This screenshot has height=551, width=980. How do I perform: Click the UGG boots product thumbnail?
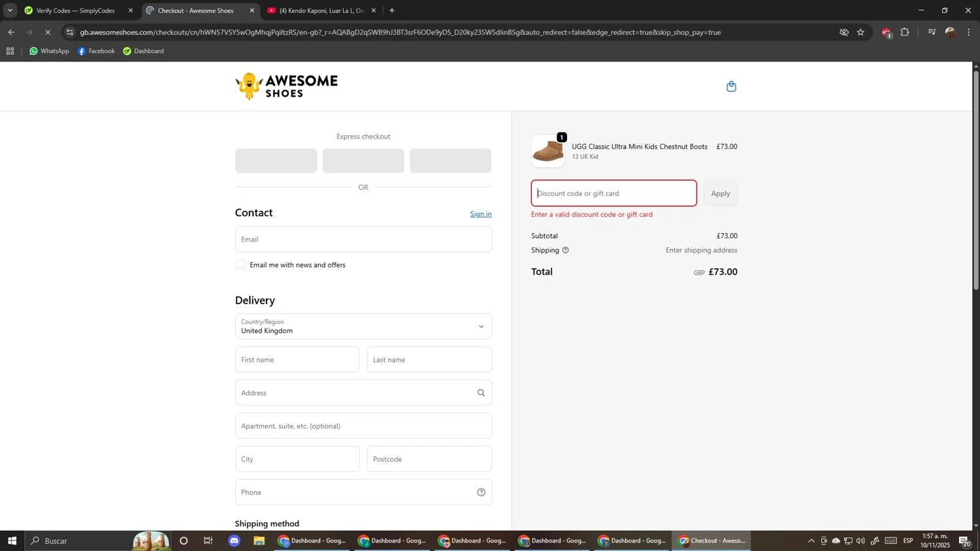548,151
